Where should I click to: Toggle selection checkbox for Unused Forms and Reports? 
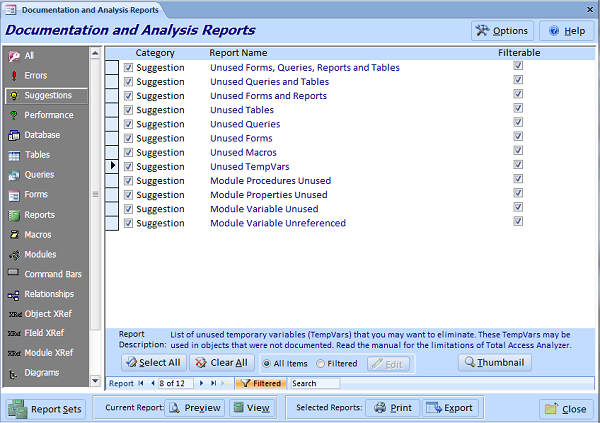tap(128, 96)
